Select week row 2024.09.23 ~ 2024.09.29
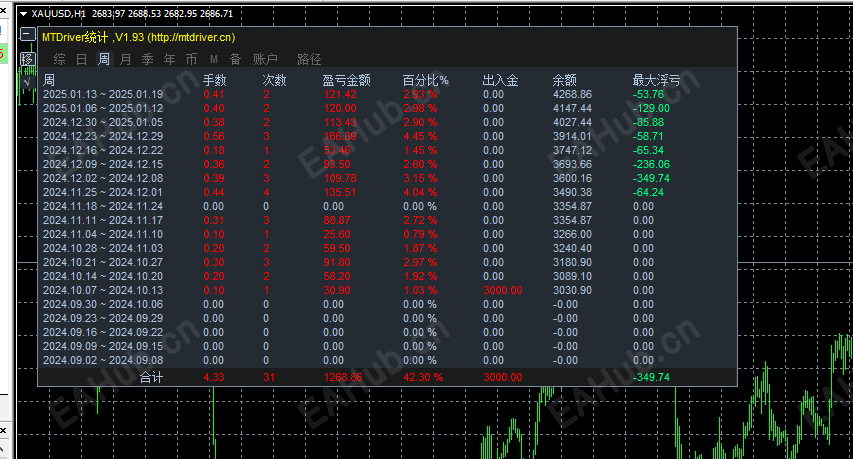 [x=387, y=318]
